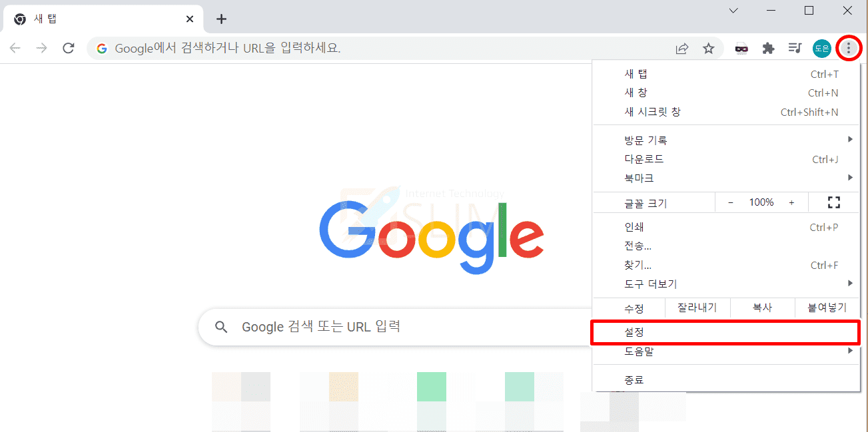This screenshot has width=868, height=432.
Task: Expand 북마크 submenu
Action: tap(726, 178)
